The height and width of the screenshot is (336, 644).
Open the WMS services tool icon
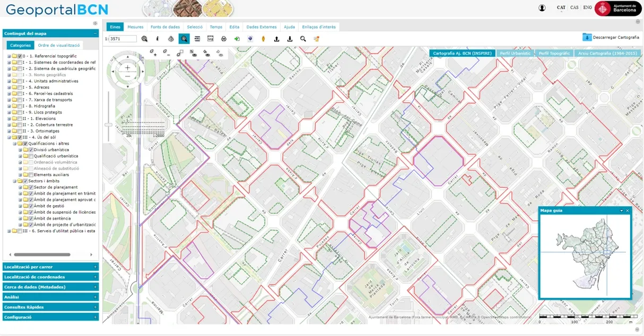pos(197,39)
